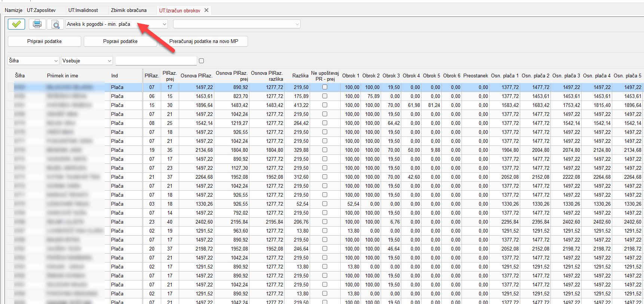
Task: Click into the filter text input field
Action: [156, 61]
